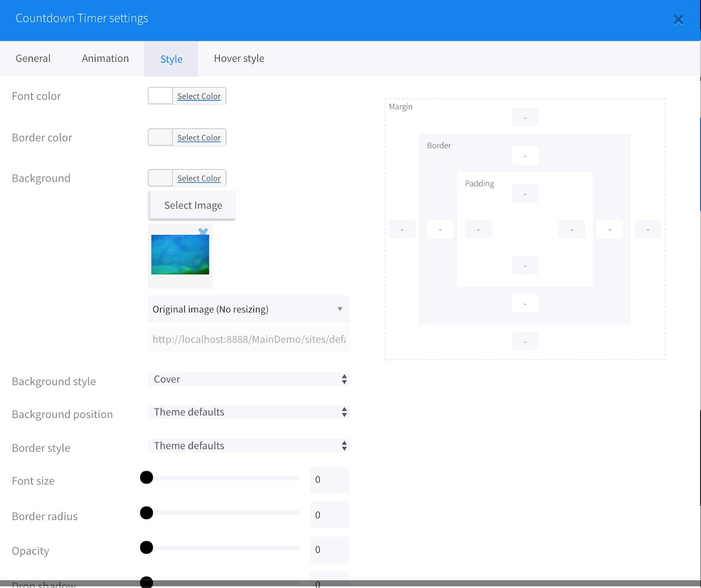Click the Select Image button
Screen dimensions: 701x588
[x=192, y=205]
